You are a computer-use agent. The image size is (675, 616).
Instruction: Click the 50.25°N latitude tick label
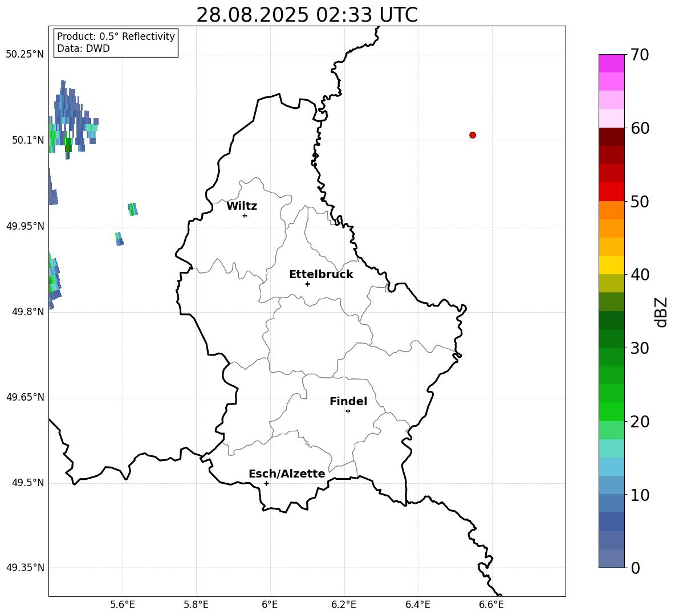coord(25,55)
